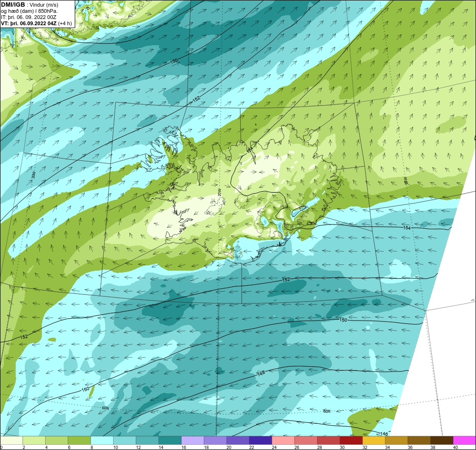Screen dimensions: 476x450
Task: Select the dark teal 14–16 m/s swatch
Action: pos(170,440)
